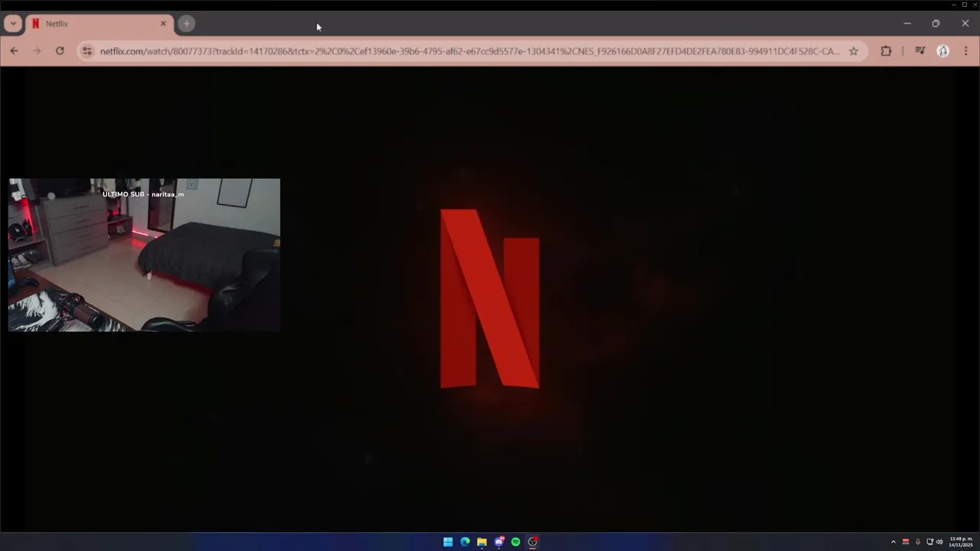Go back to the previous page
This screenshot has width=980, height=551.
(14, 51)
